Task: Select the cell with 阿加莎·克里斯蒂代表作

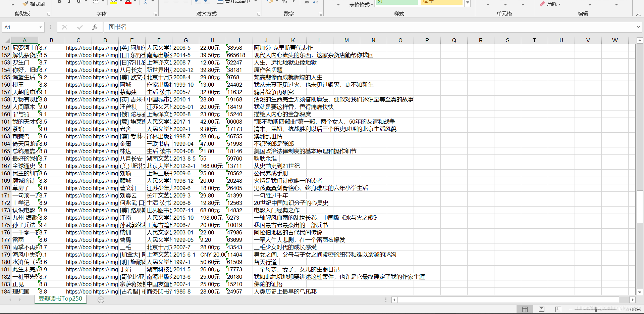Action: tap(283, 48)
